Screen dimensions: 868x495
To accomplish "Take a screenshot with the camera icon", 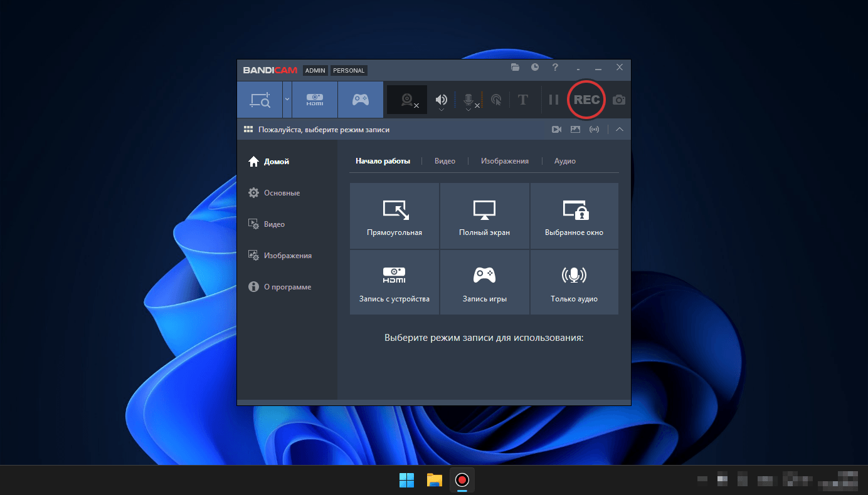I will point(619,100).
